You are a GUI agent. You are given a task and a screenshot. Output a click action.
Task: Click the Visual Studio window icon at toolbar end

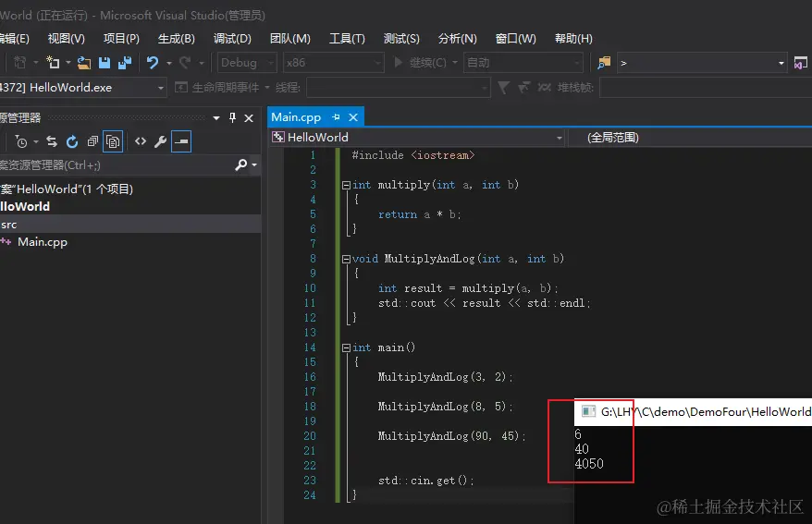pos(801,63)
